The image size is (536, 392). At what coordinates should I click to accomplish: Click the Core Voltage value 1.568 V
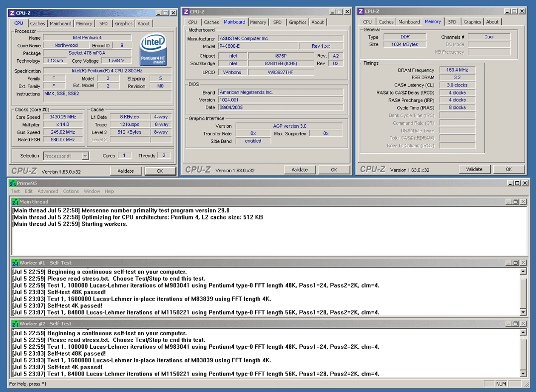pos(116,61)
